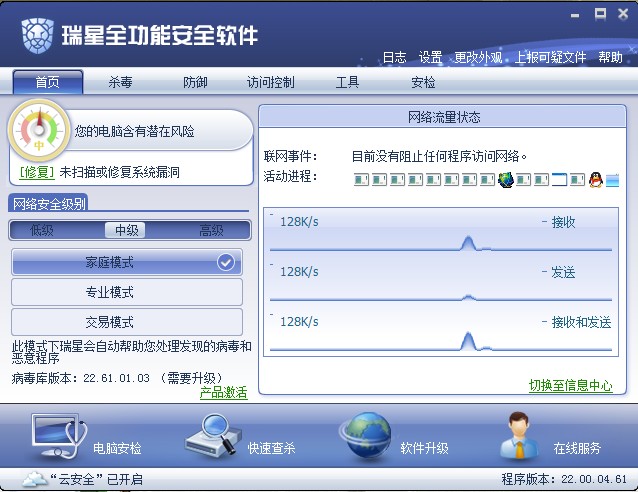Click the program version 22.00.04.61

[x=594, y=479]
